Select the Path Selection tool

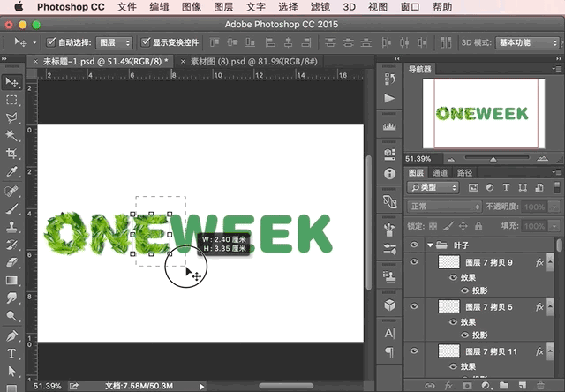[11, 371]
